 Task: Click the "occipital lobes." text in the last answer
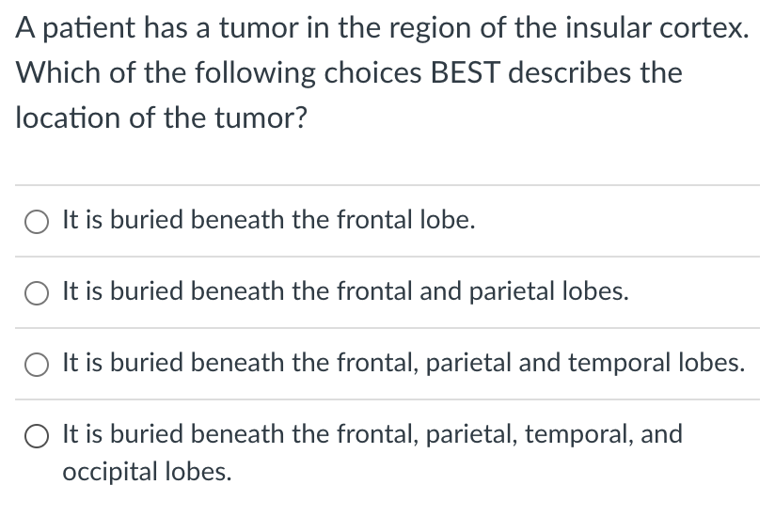click(146, 471)
